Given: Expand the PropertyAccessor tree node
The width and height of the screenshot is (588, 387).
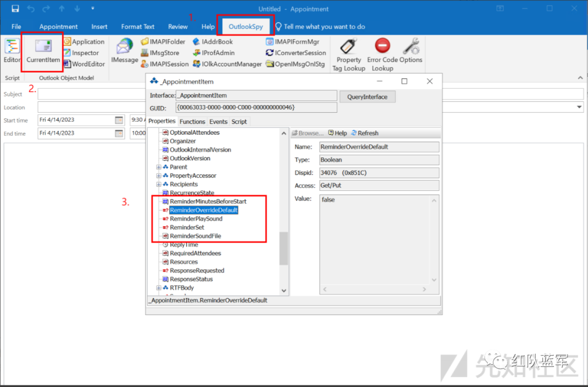Looking at the screenshot, I should [x=158, y=176].
